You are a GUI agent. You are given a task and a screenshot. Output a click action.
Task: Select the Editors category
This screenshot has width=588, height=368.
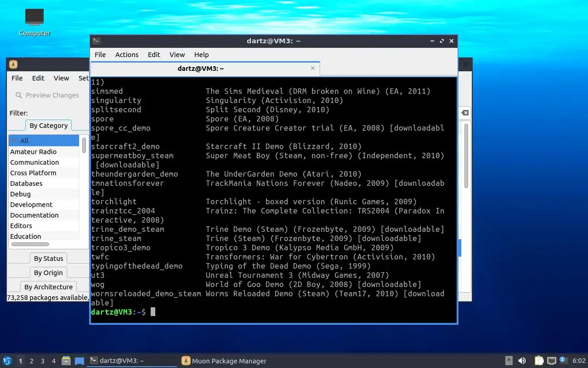coord(44,225)
